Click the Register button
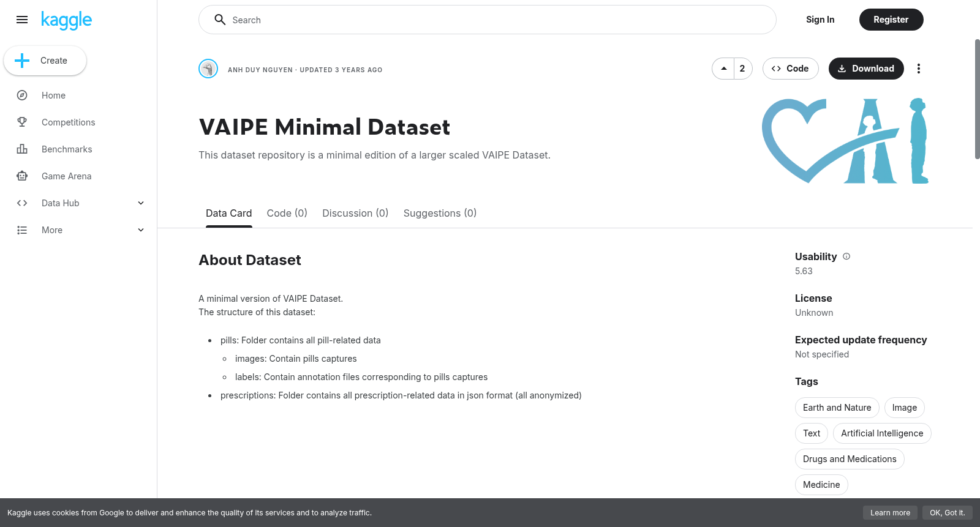The image size is (980, 527). pyautogui.click(x=891, y=20)
